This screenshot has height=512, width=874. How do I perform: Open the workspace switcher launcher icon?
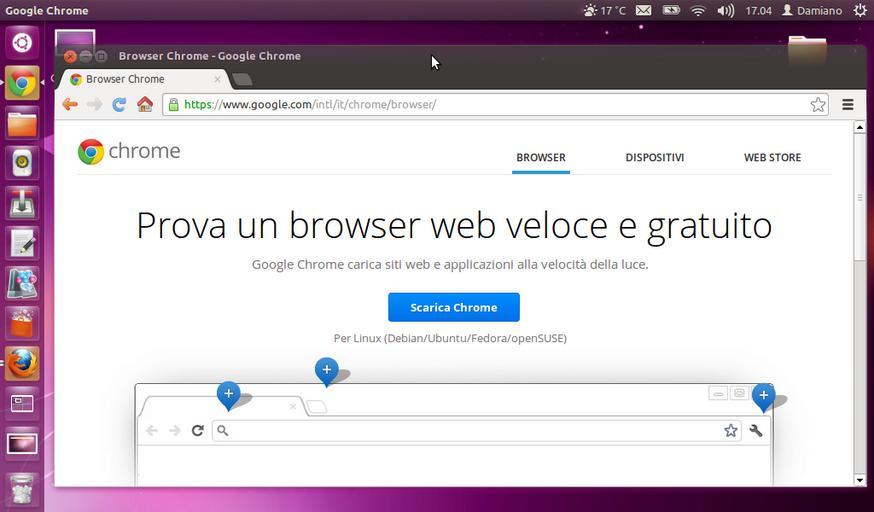pos(22,404)
